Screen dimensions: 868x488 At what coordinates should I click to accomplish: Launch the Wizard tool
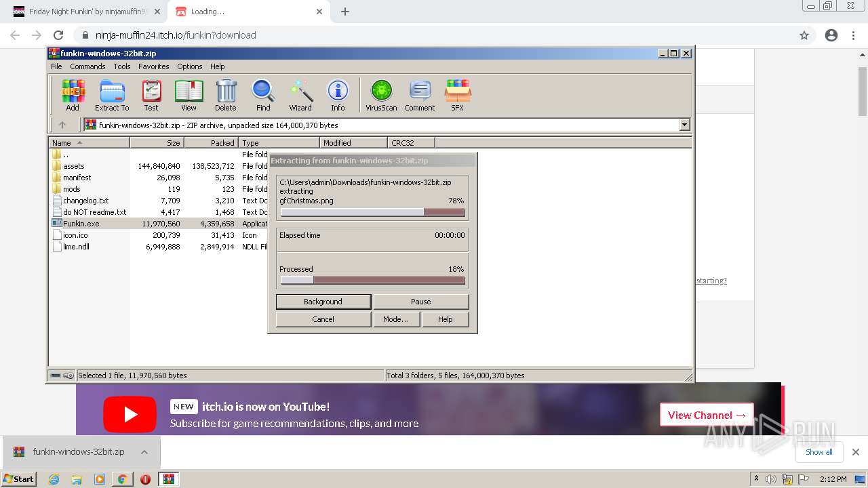[x=300, y=95]
